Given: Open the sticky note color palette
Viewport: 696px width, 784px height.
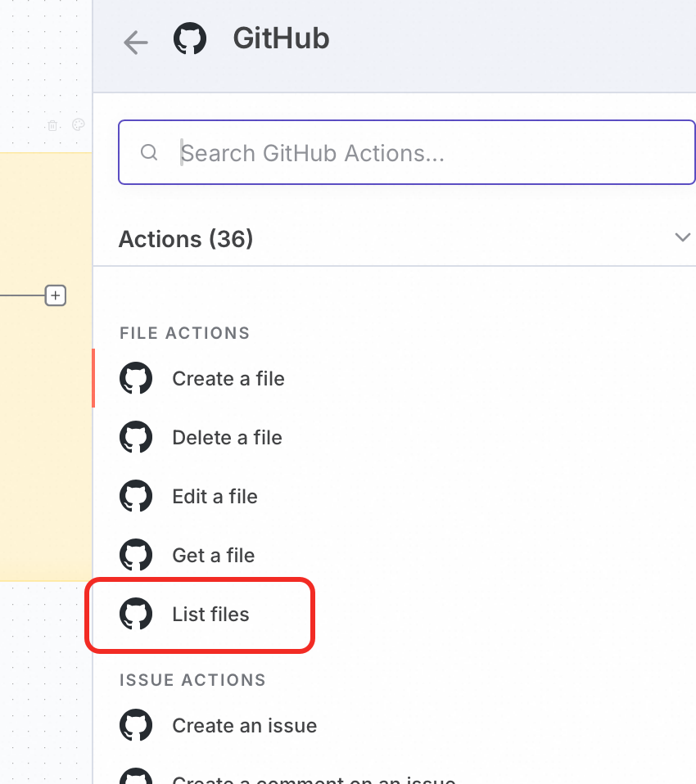Looking at the screenshot, I should point(79,124).
